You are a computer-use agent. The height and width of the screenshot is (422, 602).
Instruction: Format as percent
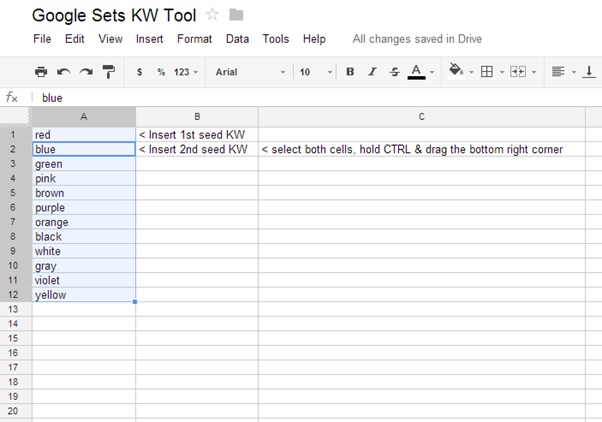pos(161,72)
